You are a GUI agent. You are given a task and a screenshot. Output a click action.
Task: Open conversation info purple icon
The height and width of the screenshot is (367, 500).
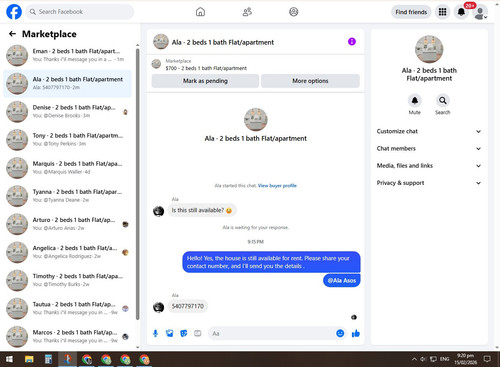352,42
